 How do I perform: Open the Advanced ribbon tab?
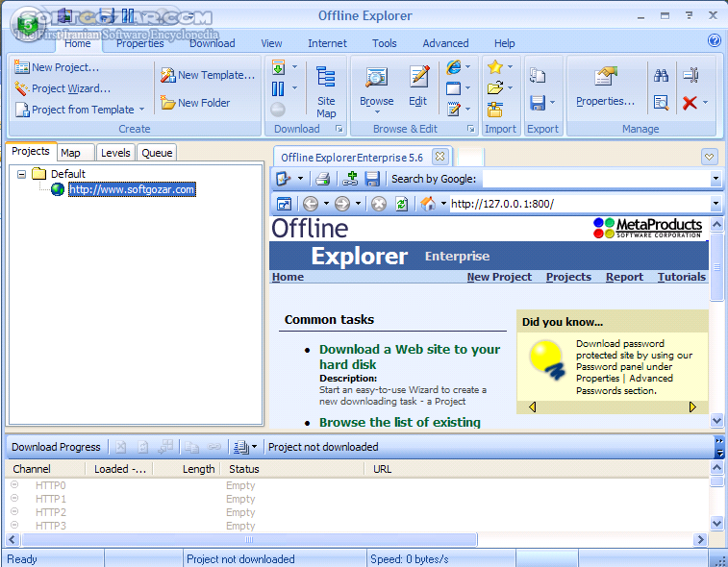pos(445,43)
